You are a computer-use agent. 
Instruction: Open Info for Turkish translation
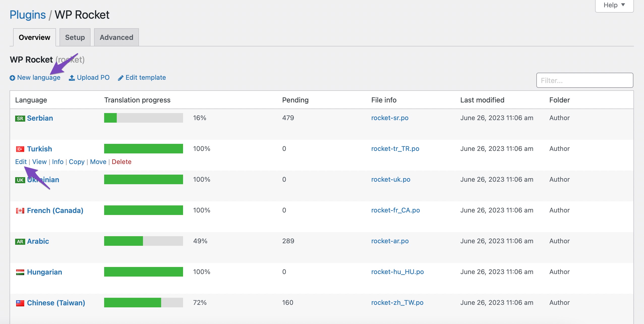[x=58, y=162]
